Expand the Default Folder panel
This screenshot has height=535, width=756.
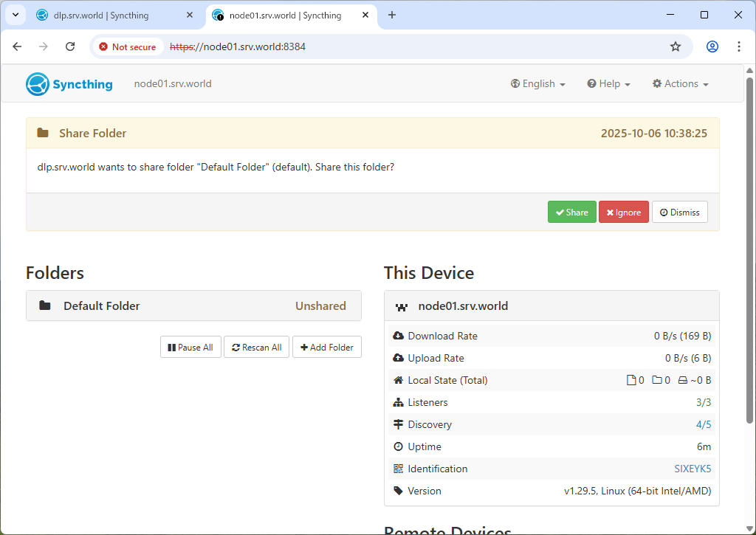pyautogui.click(x=193, y=306)
